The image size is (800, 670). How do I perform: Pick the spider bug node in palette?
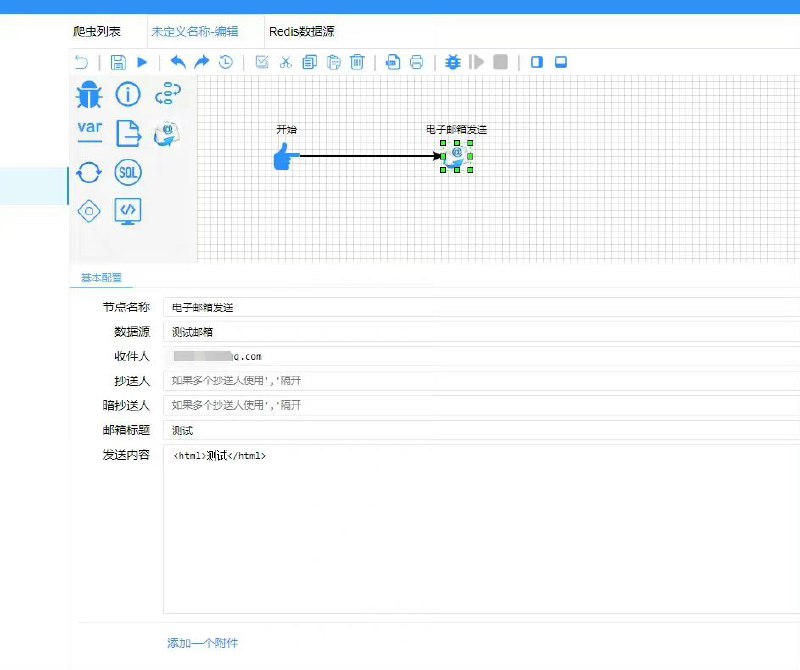tap(89, 95)
